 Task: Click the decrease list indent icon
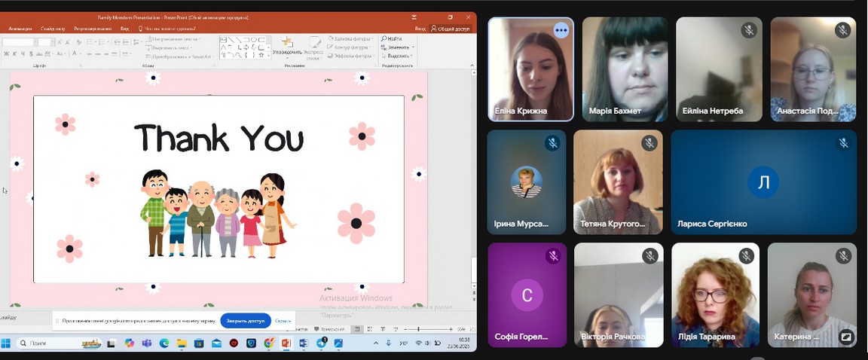point(118,42)
